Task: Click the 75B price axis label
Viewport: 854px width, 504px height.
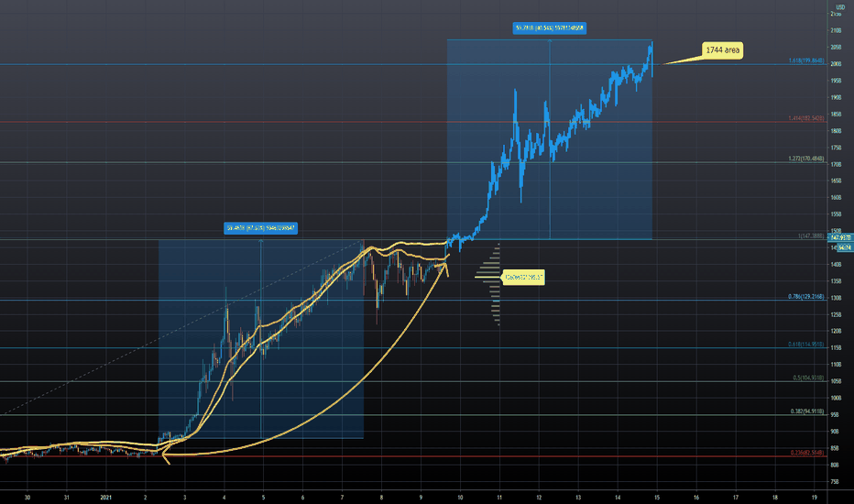Action: (835, 482)
